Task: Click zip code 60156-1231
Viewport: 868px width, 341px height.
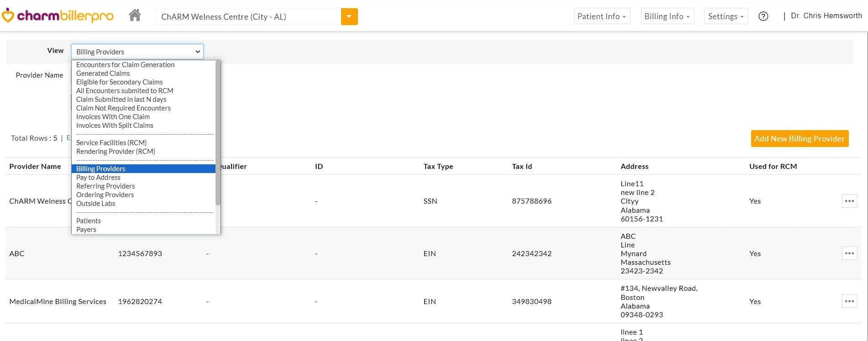Action: (642, 219)
